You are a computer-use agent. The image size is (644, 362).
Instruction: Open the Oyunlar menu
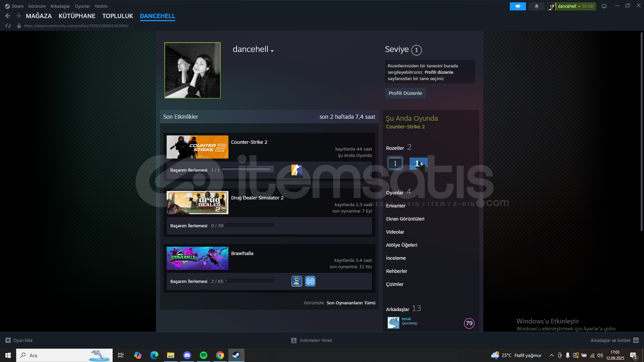pyautogui.click(x=82, y=6)
